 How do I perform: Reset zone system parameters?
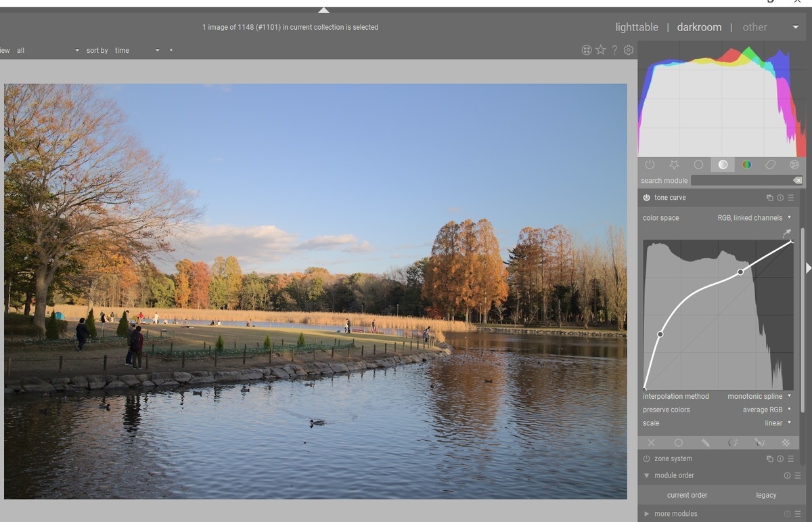pos(780,458)
